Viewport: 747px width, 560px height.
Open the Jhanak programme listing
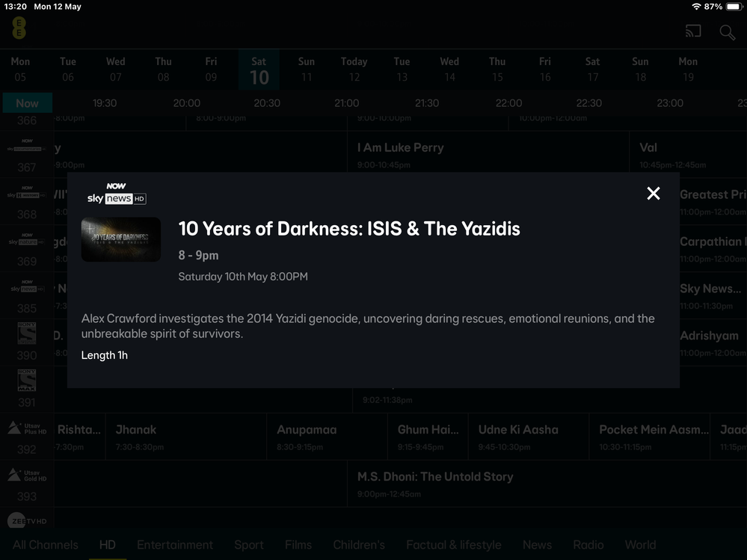185,437
